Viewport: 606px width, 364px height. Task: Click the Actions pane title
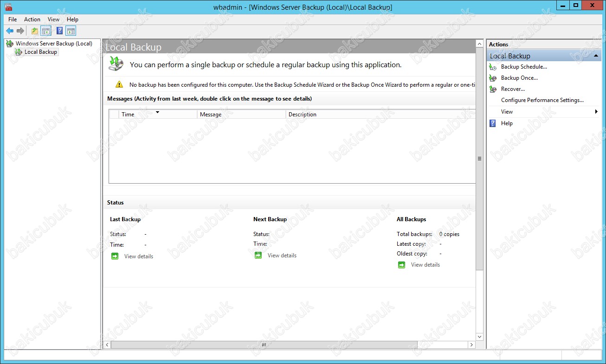[499, 45]
